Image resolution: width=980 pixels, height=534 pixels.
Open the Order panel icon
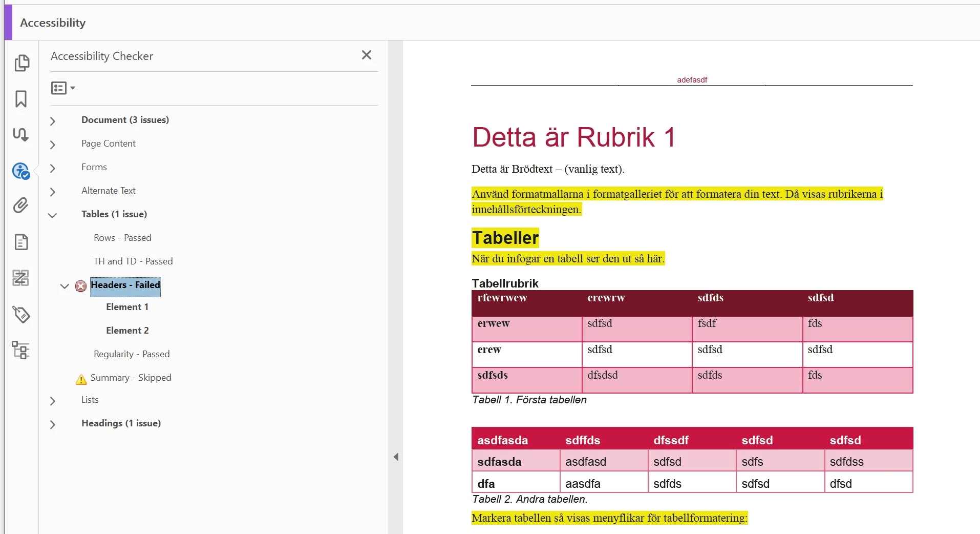coord(21,135)
